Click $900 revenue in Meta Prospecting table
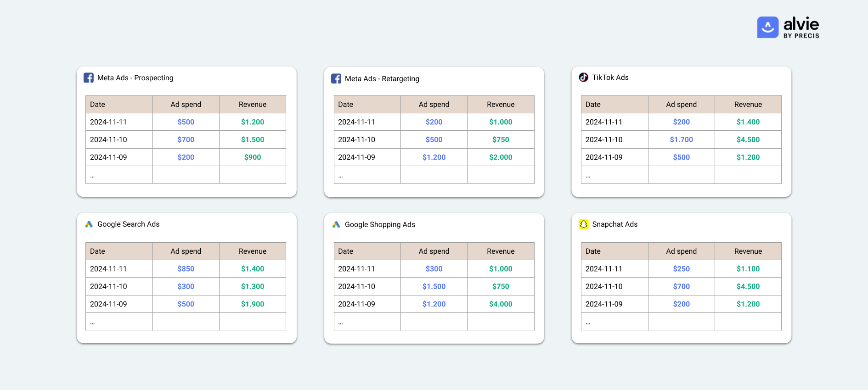This screenshot has width=868, height=390. 253,157
